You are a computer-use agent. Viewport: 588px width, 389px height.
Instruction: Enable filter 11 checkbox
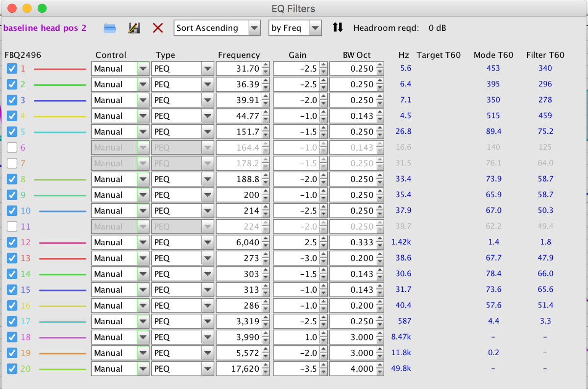[12, 227]
